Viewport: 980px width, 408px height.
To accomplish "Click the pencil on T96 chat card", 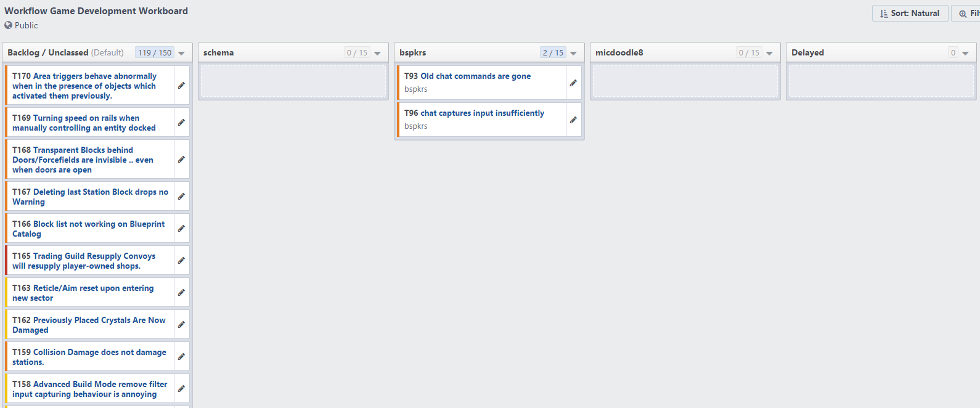I will tap(573, 120).
